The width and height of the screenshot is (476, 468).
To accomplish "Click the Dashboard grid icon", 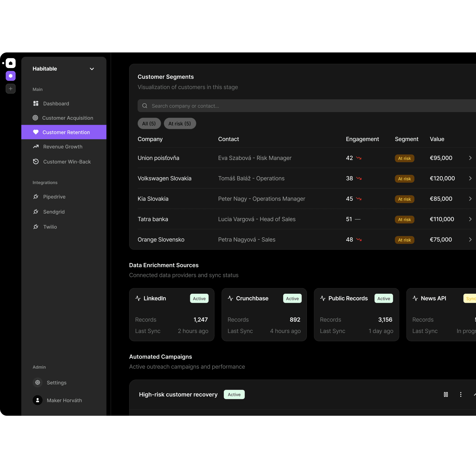I will pyautogui.click(x=36, y=104).
